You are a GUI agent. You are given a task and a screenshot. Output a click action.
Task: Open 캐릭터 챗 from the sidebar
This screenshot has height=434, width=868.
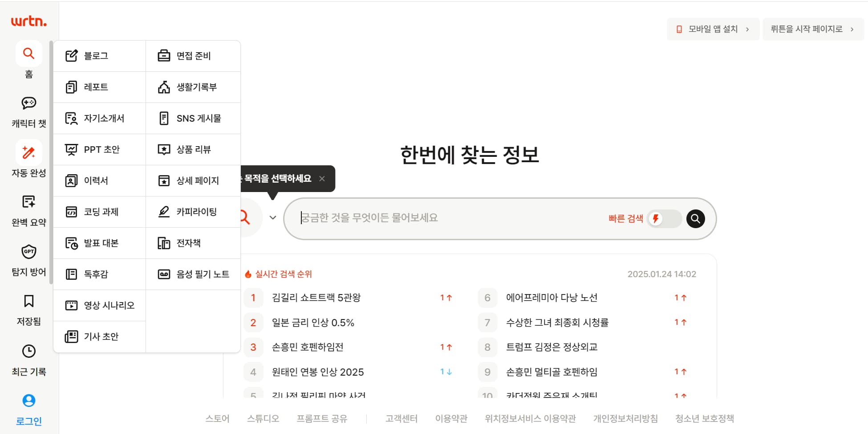coord(28,103)
